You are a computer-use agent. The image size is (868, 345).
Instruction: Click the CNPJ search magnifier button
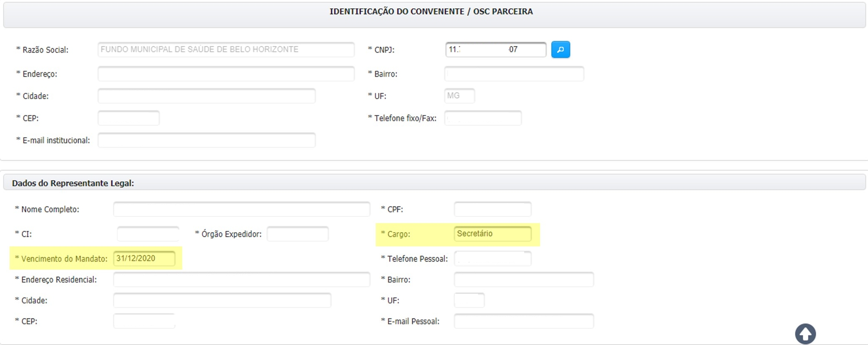click(x=560, y=49)
